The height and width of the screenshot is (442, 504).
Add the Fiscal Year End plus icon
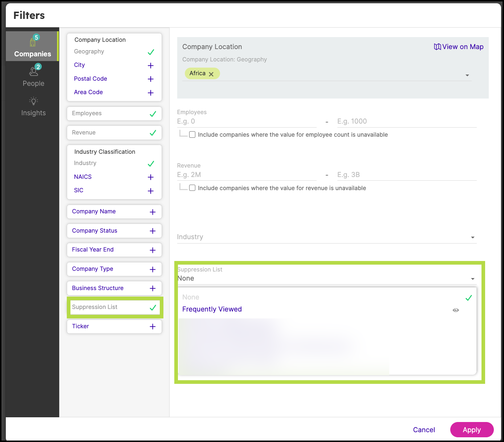[x=153, y=250]
